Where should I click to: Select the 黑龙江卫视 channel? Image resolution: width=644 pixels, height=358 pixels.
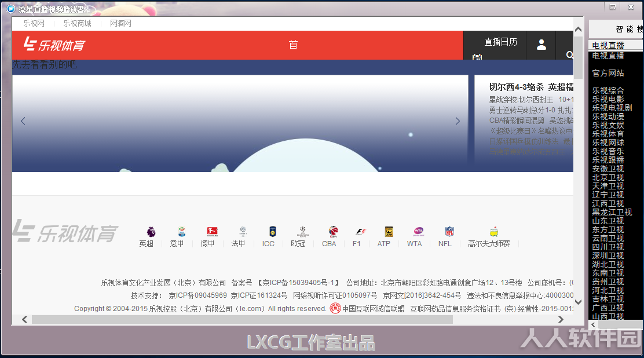612,212
